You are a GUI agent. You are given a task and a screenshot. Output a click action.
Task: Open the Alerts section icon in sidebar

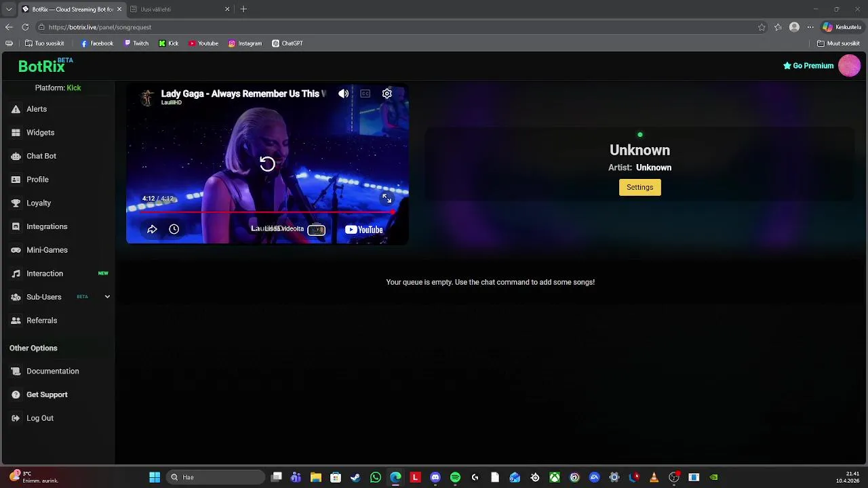pyautogui.click(x=16, y=109)
